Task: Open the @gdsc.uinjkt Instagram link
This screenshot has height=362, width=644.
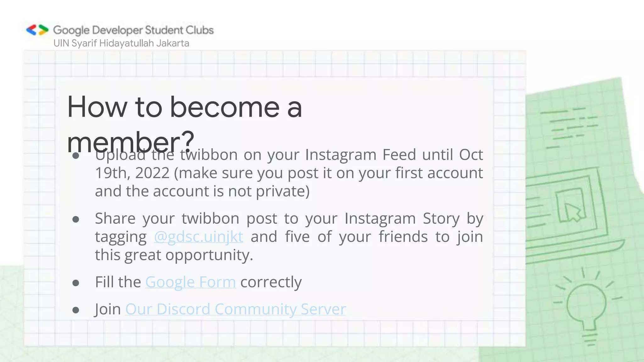Action: 198,237
